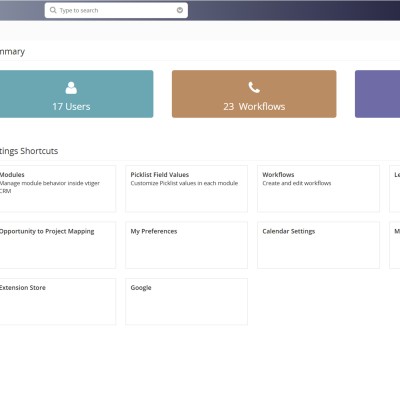The image size is (400, 400).
Task: Focus the Type to search field
Action: tap(116, 10)
